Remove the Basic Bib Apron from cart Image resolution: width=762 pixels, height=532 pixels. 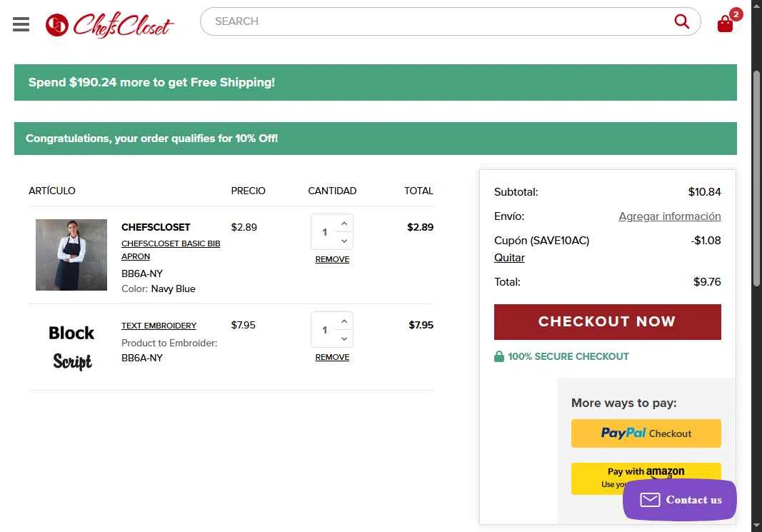[332, 259]
